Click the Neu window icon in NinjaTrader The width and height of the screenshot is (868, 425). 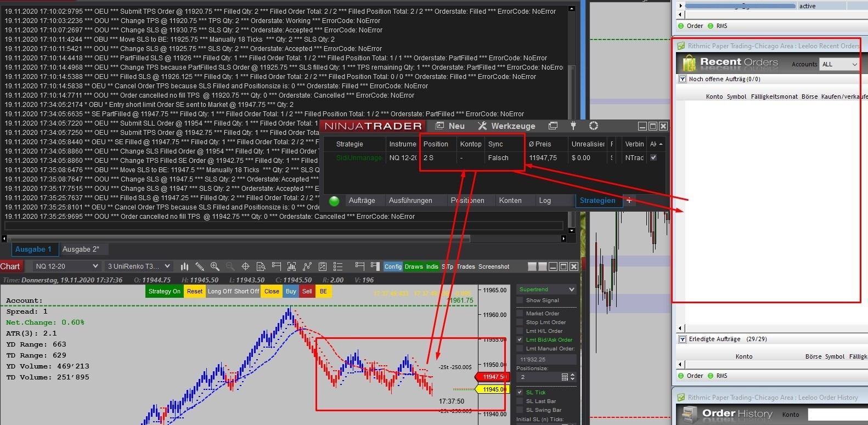(439, 126)
